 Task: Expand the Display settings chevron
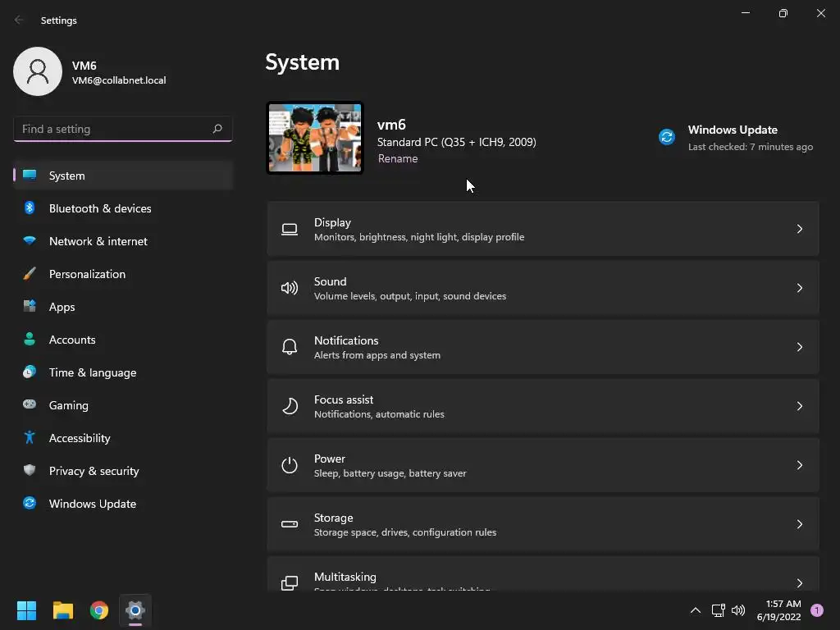800,229
